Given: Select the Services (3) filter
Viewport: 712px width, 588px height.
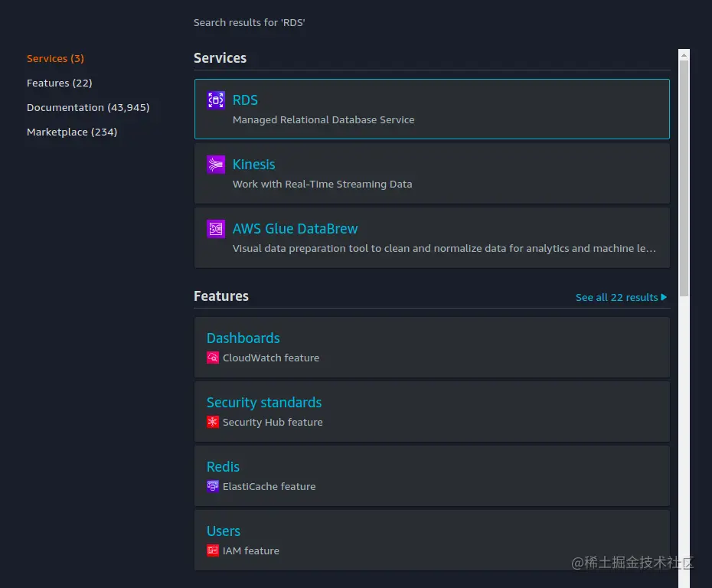Looking at the screenshot, I should click(x=55, y=59).
